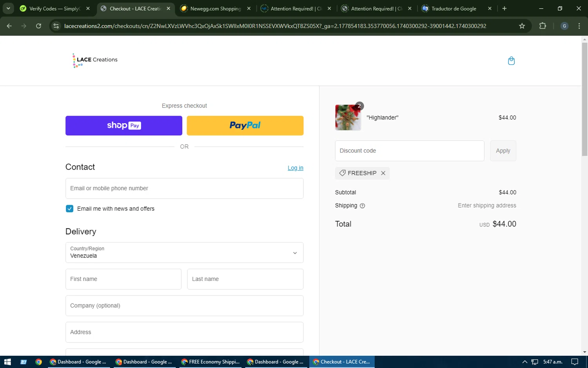Switch to the second Attention Required tab
Image resolution: width=588 pixels, height=368 pixels.
tap(376, 8)
